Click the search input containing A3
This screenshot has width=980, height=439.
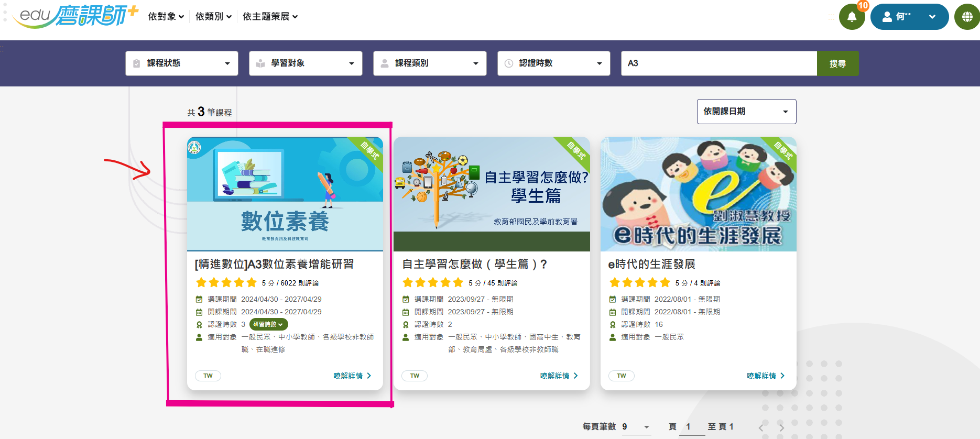[x=718, y=63]
